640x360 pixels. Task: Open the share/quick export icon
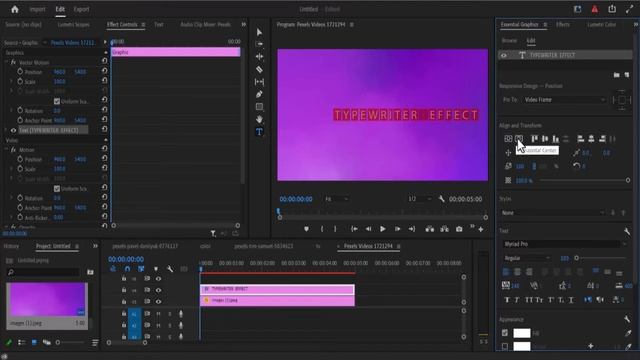612,9
